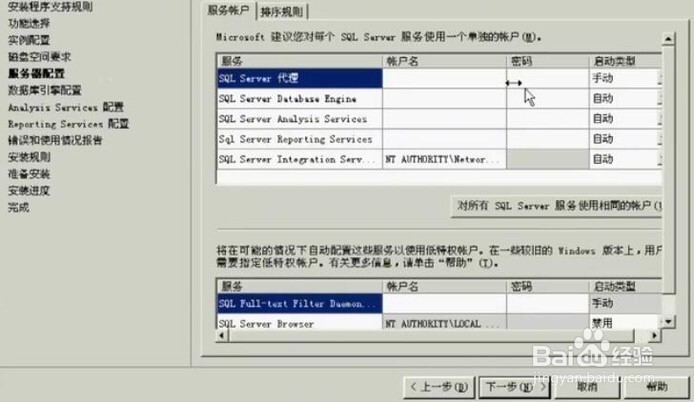Viewport: 694px width, 402px height.
Task: Click 对所有 SQL Server 服务使用相同的帐户 button
Action: [x=556, y=206]
